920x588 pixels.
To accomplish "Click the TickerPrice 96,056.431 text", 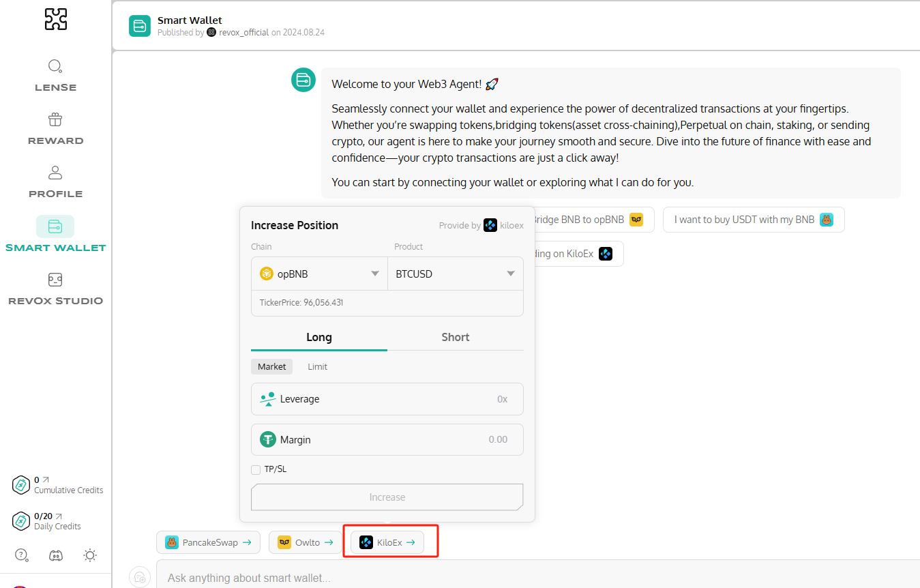I will coord(301,302).
